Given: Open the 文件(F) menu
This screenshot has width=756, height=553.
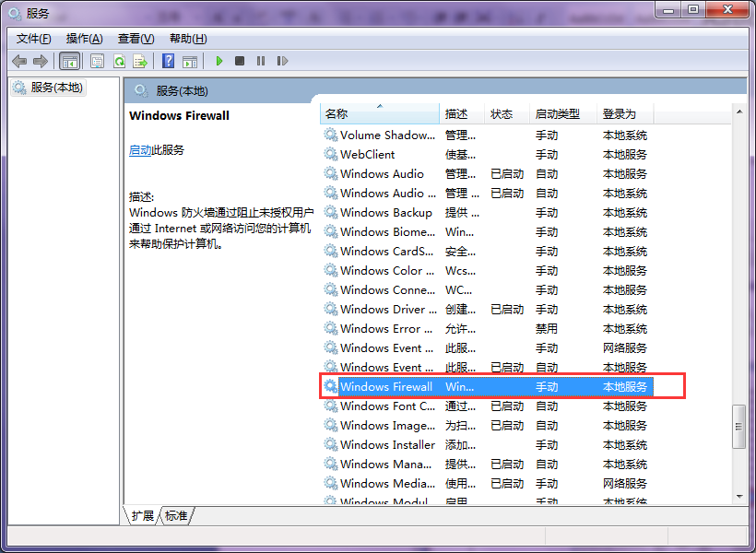Looking at the screenshot, I should (x=34, y=39).
